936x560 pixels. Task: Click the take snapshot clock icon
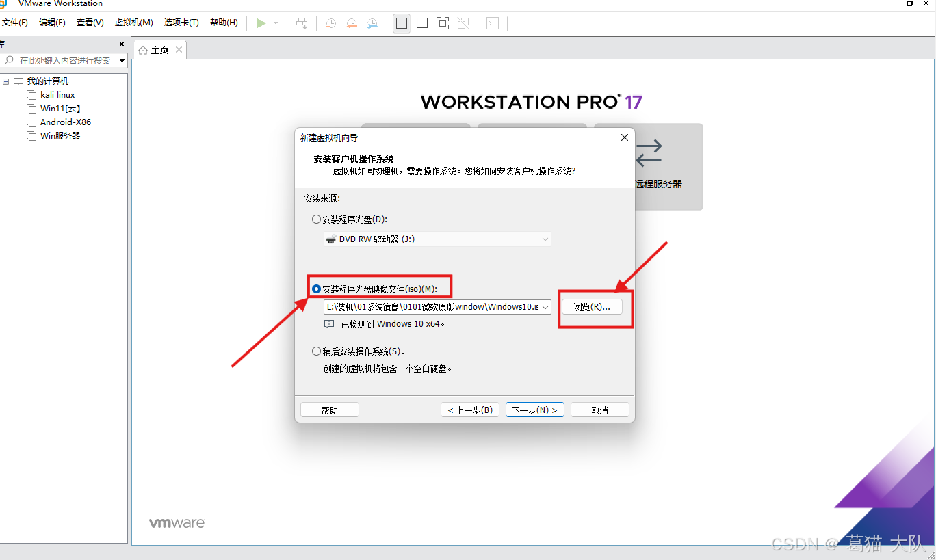point(330,23)
